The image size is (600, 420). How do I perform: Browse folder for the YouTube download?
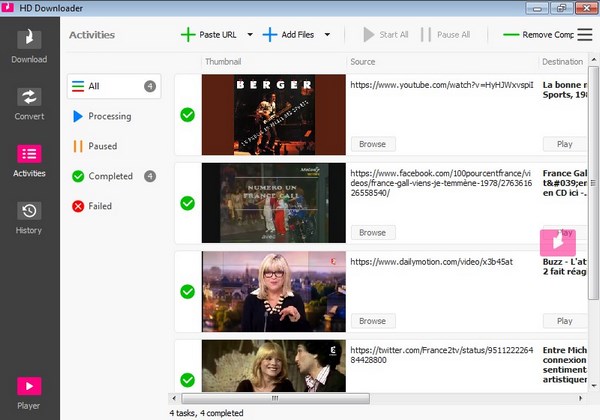[373, 144]
